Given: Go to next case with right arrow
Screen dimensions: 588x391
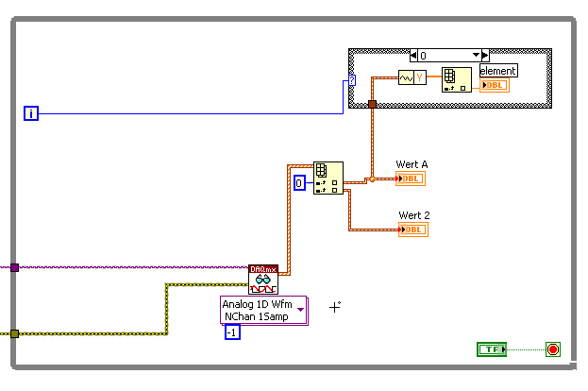Looking at the screenshot, I should point(485,56).
